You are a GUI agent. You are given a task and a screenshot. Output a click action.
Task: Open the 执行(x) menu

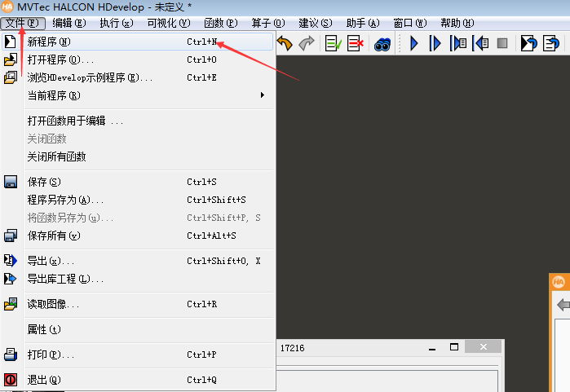117,24
